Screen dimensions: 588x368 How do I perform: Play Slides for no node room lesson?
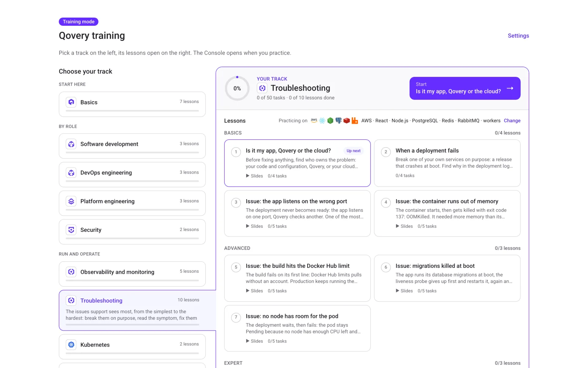click(254, 341)
